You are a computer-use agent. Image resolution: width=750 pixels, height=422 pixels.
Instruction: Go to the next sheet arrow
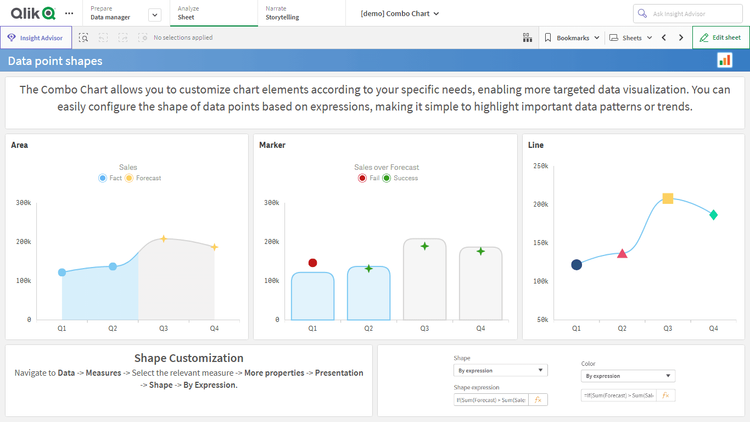(681, 37)
